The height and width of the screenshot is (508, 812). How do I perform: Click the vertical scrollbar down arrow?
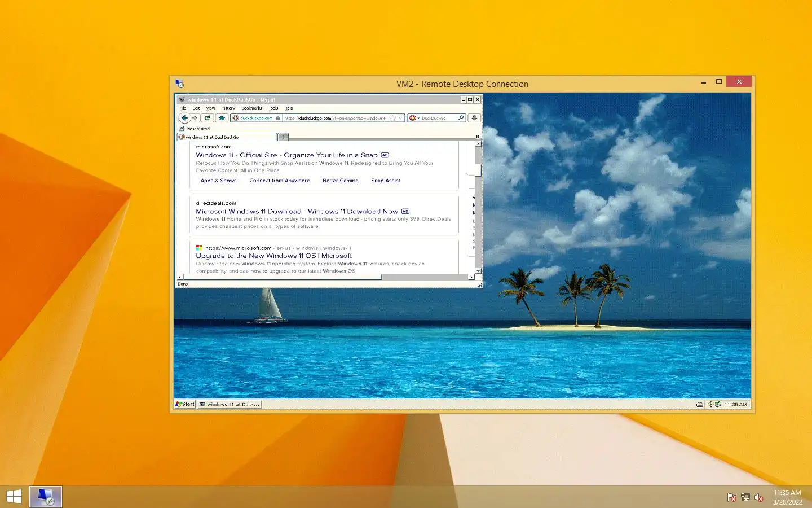point(478,271)
